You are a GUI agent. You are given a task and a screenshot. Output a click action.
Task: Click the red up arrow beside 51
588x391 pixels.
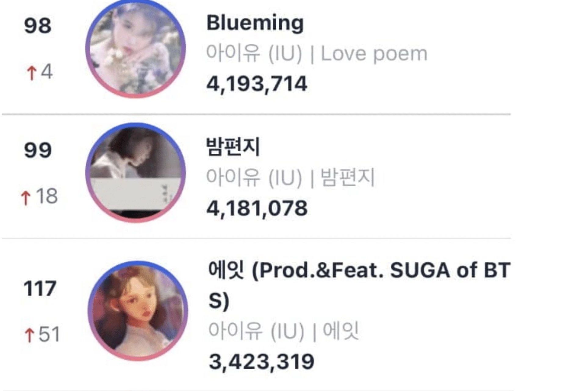click(29, 335)
